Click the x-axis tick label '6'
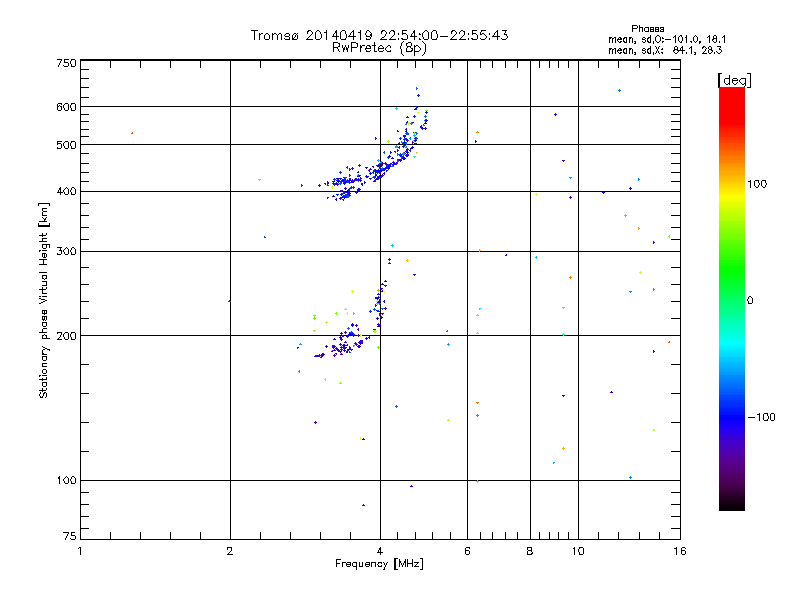The image size is (800, 600). 467,551
